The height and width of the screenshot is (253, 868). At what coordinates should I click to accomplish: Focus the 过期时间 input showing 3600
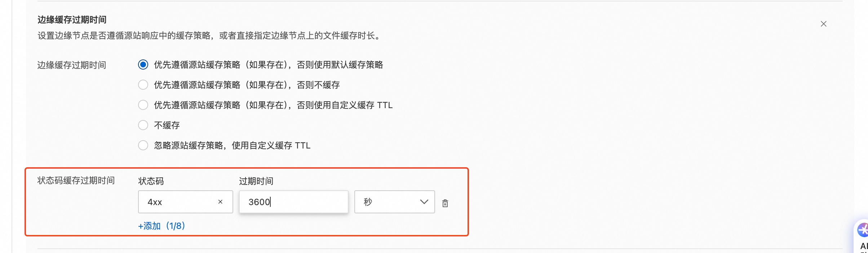click(294, 202)
